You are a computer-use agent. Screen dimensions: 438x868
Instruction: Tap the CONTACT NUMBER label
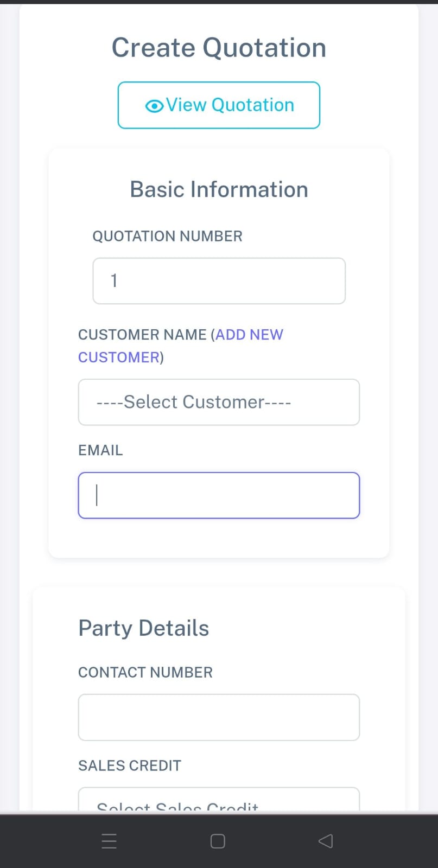pyautogui.click(x=145, y=673)
